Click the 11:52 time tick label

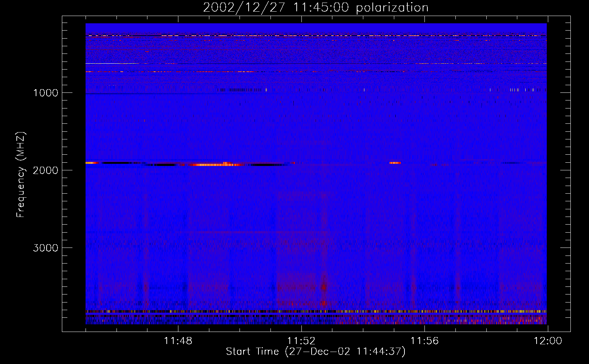coord(301,341)
